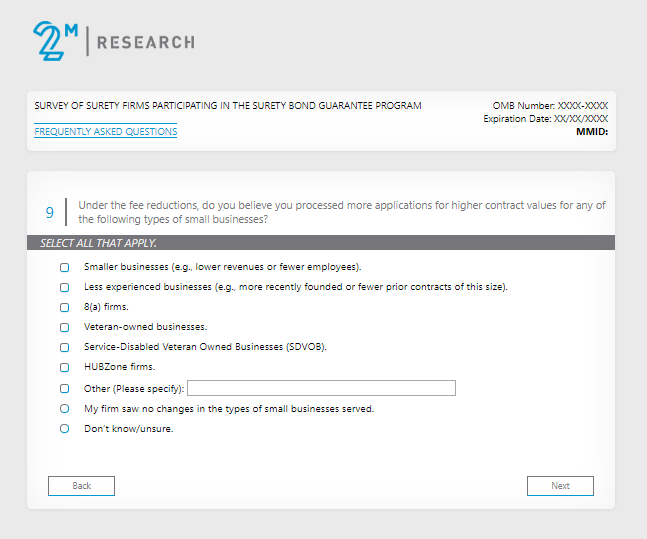Open the Frequently Asked Questions link
The image size is (647, 539).
(x=105, y=132)
